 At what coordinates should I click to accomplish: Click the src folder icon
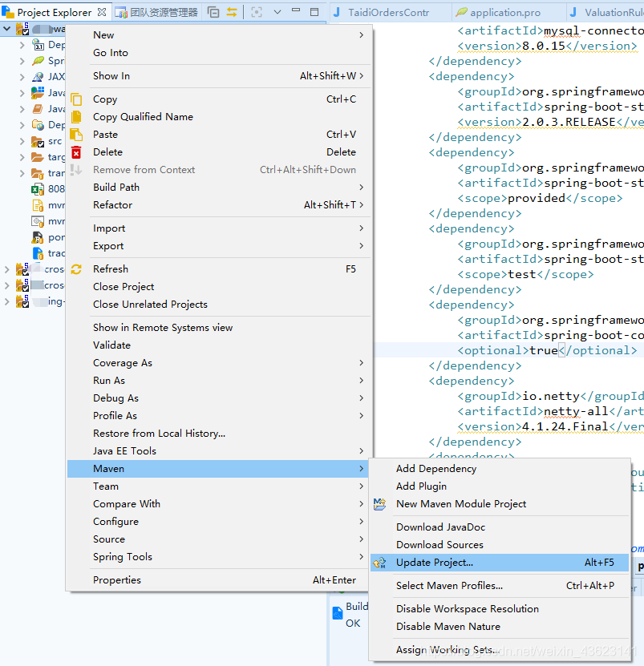(38, 141)
